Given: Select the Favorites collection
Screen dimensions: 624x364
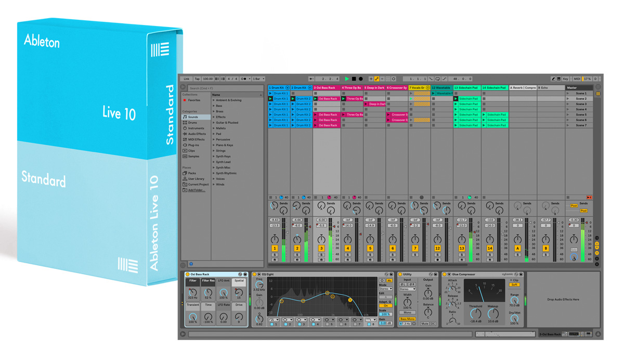Looking at the screenshot, I should [194, 100].
